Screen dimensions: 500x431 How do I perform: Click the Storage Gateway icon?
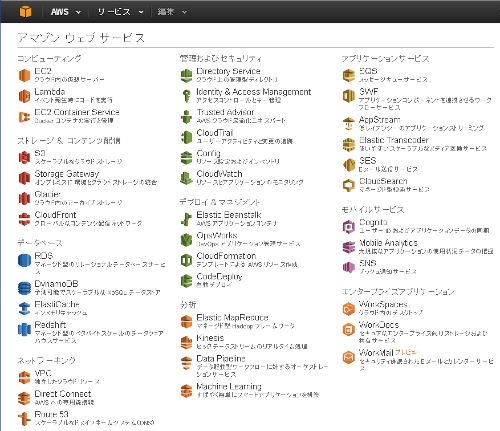(x=24, y=178)
